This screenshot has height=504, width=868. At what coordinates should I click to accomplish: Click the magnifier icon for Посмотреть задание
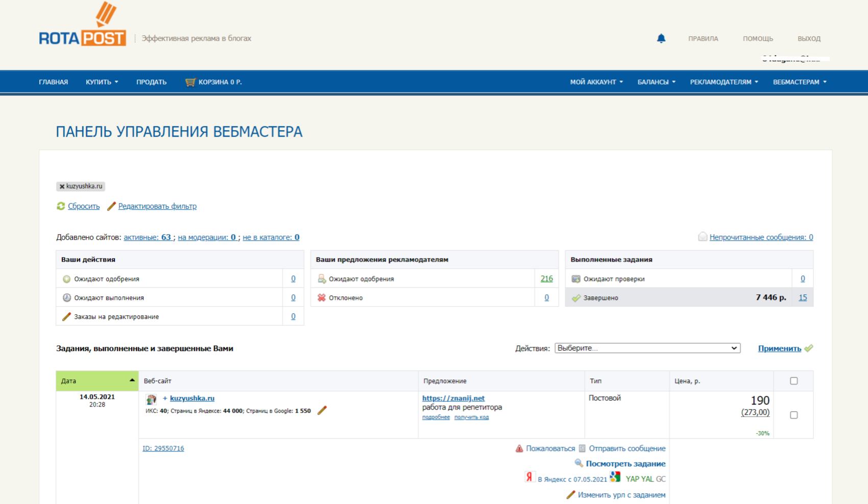coord(578,463)
